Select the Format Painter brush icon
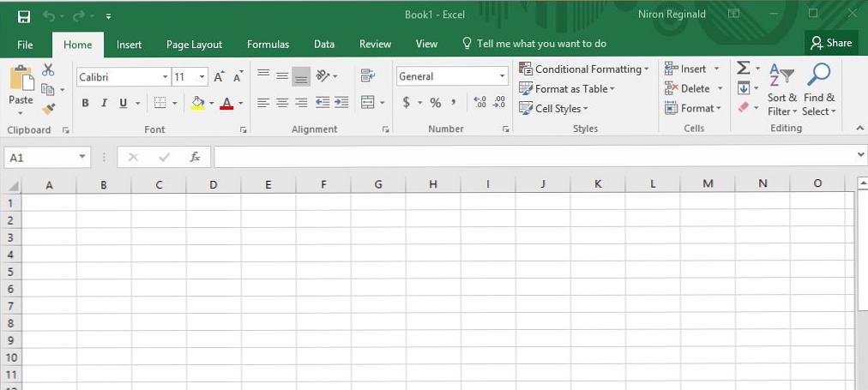The width and height of the screenshot is (868, 390). pyautogui.click(x=48, y=109)
